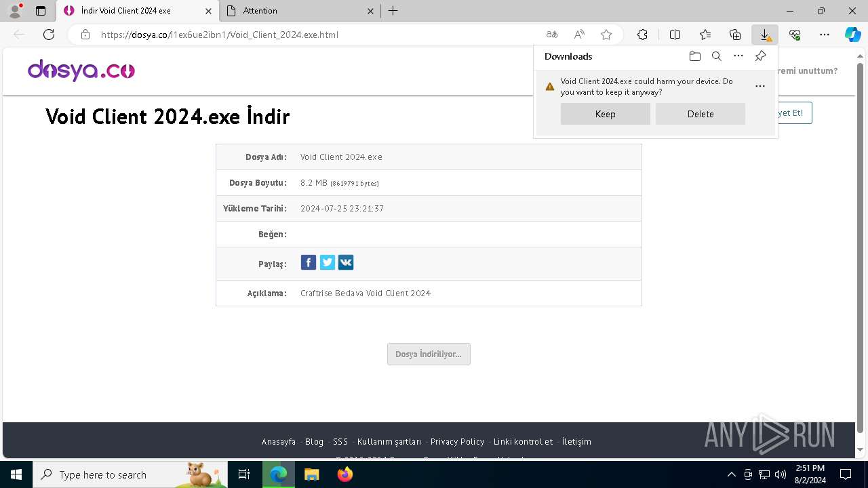
Task: Open Favorites list icon
Action: click(705, 35)
